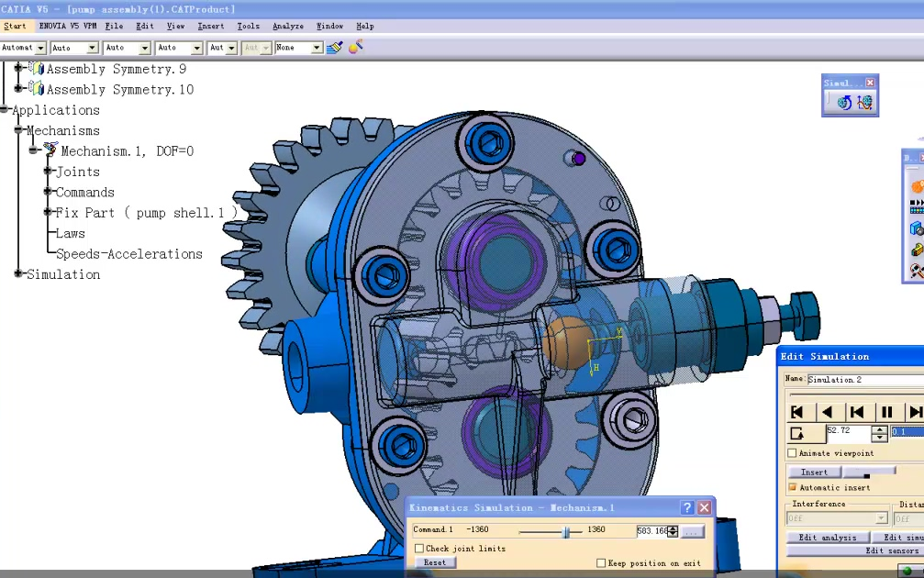
Task: Click the compile simulation filmstrip icon
Action: point(917,206)
